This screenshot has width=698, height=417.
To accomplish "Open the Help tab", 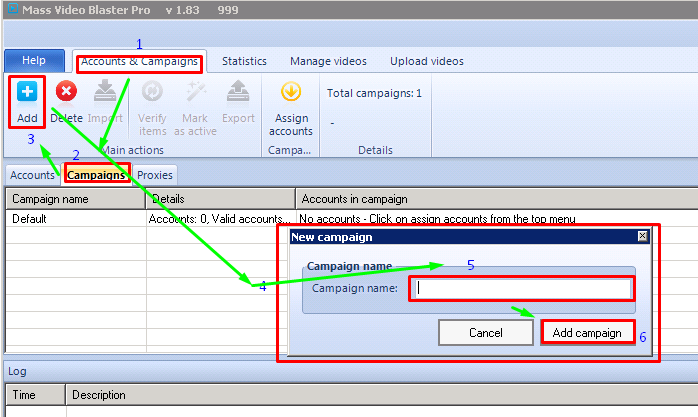I will click(34, 61).
